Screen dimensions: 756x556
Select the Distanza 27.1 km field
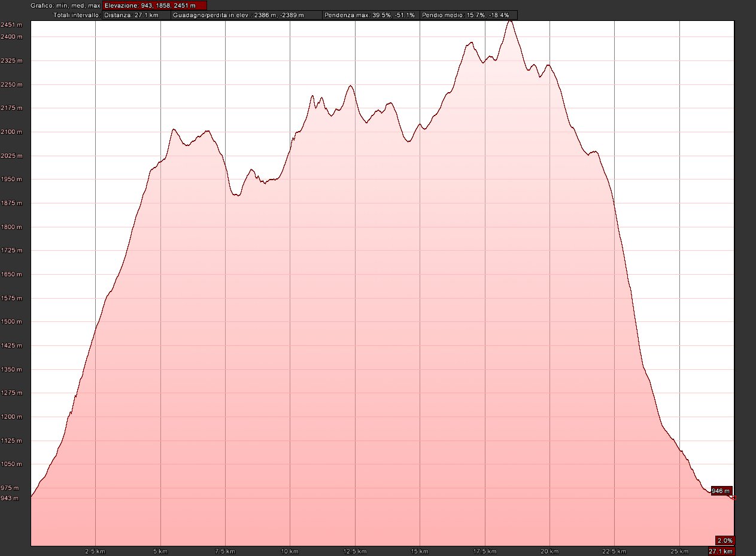[x=136, y=15]
